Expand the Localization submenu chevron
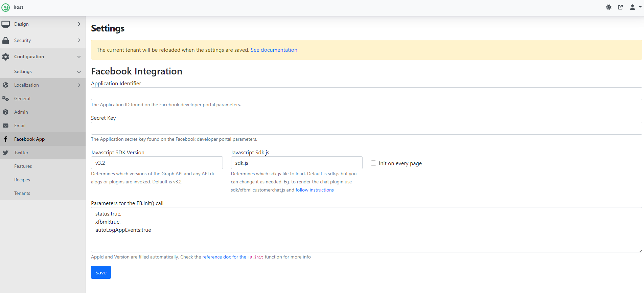The width and height of the screenshot is (644, 293). coord(79,85)
